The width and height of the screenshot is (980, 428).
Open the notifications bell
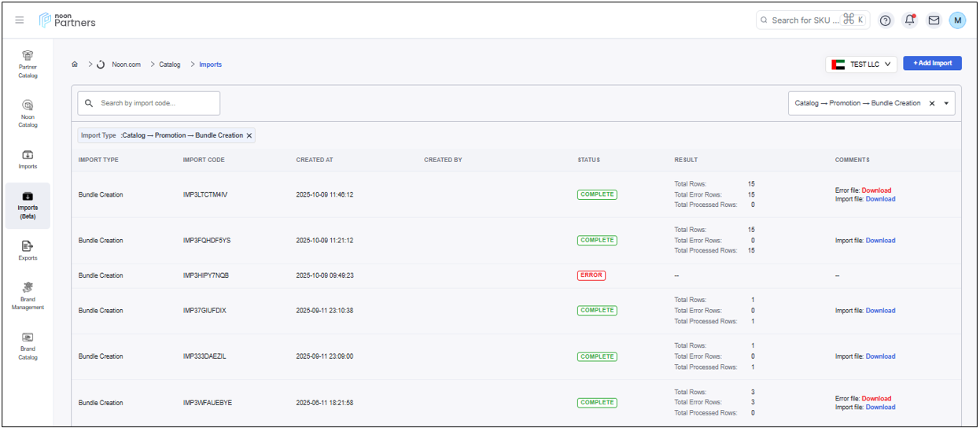point(910,20)
